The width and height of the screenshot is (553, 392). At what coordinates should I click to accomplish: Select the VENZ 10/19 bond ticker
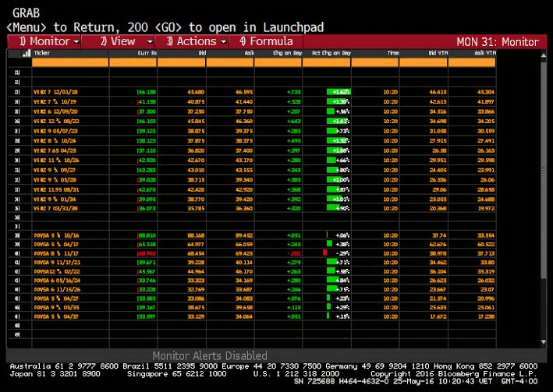55,101
